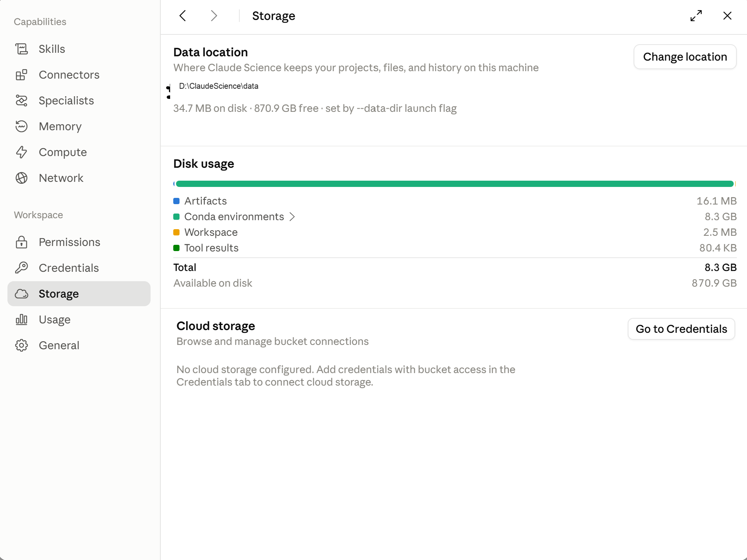Click the green disk usage bar
Screen dimensions: 747x560
(x=454, y=184)
